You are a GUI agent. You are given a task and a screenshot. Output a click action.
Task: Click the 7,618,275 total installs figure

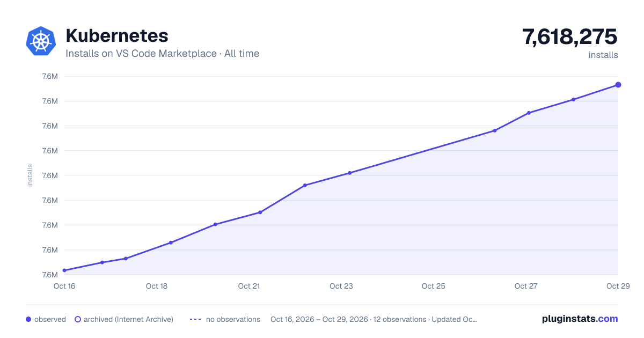570,37
